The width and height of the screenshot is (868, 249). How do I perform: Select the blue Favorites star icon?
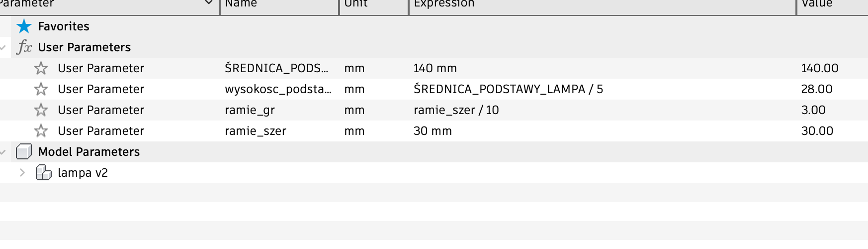[x=23, y=26]
